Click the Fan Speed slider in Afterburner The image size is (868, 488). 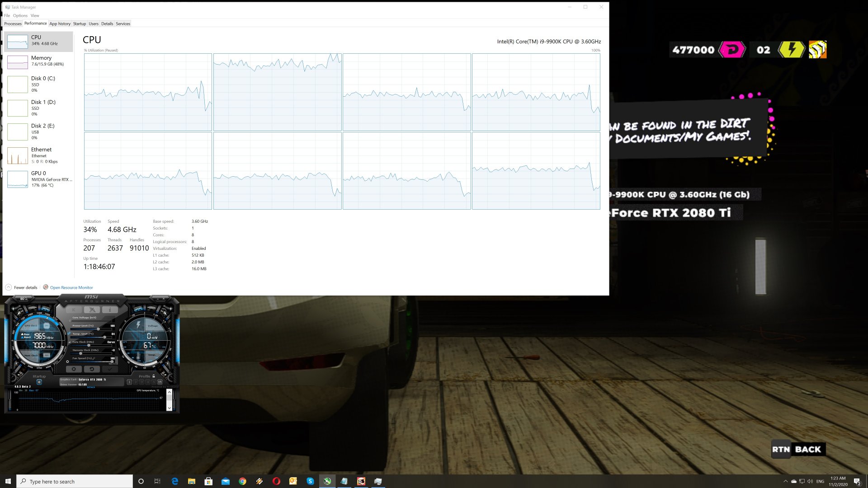(x=90, y=361)
